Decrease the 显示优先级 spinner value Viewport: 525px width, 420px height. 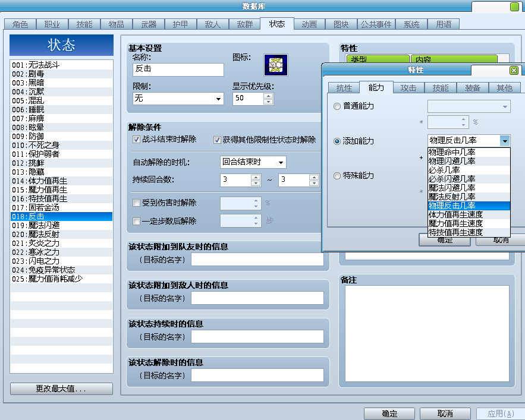pyautogui.click(x=268, y=102)
